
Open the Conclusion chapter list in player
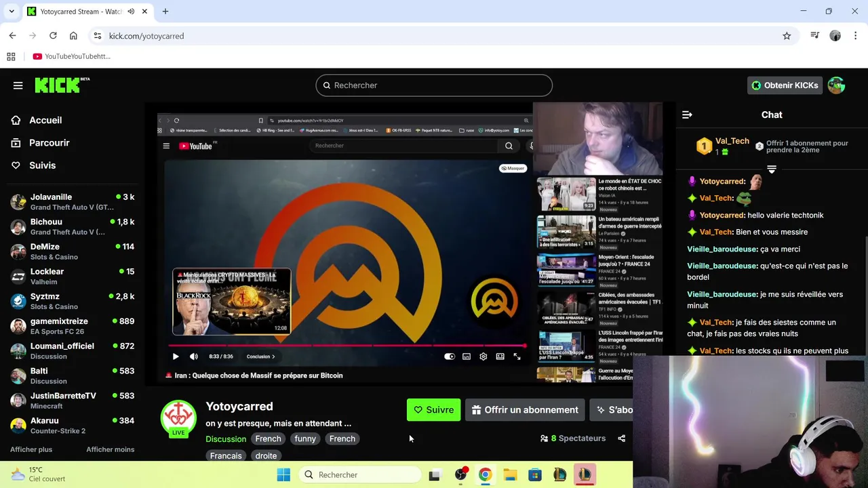(260, 357)
